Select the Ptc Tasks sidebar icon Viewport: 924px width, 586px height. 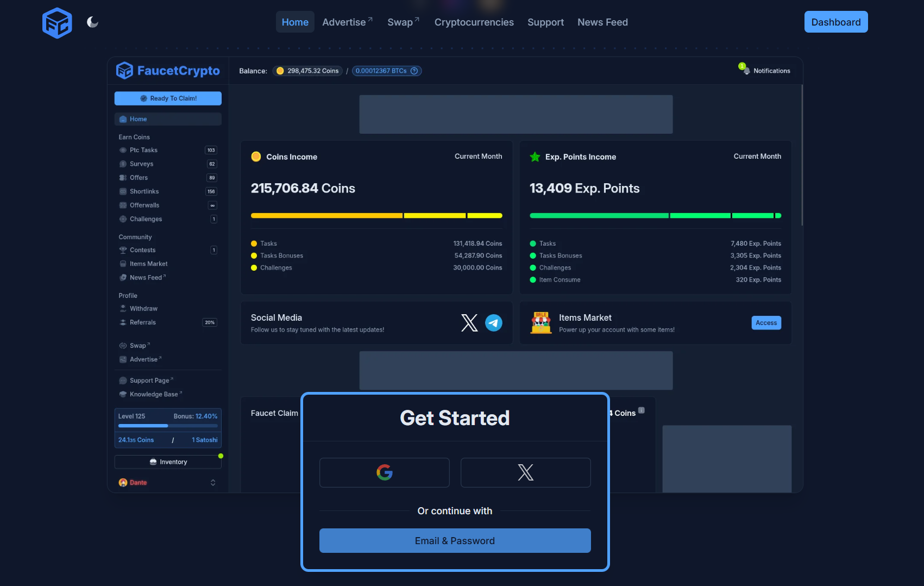tap(123, 150)
